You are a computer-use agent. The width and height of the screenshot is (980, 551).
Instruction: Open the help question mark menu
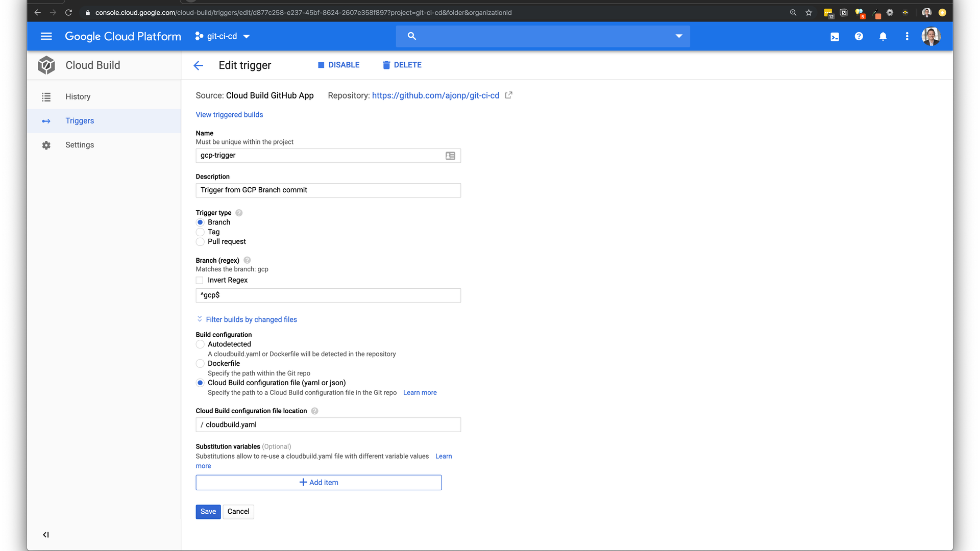pos(859,36)
